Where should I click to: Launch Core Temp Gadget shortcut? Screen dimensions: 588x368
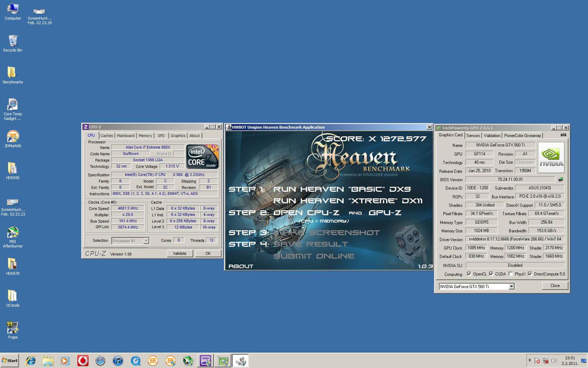[x=13, y=109]
